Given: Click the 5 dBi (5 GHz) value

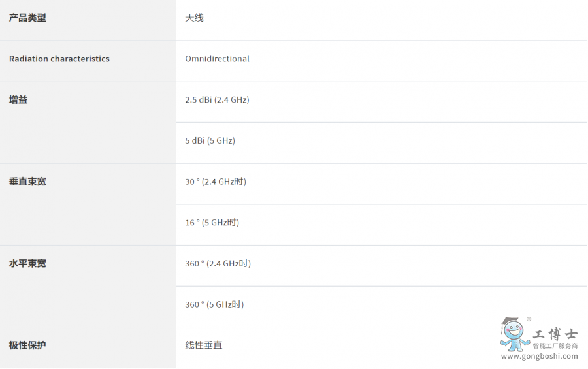Looking at the screenshot, I should (x=210, y=141).
